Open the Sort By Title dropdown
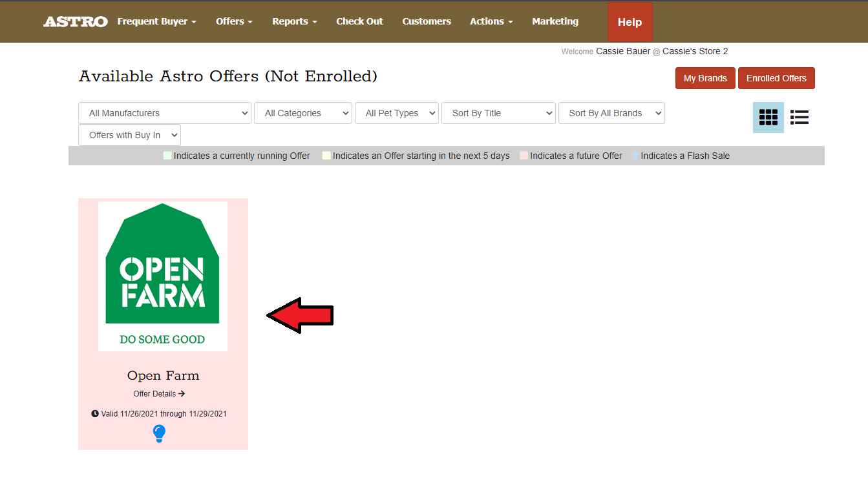Screen dimensions: 868x494 [x=498, y=113]
